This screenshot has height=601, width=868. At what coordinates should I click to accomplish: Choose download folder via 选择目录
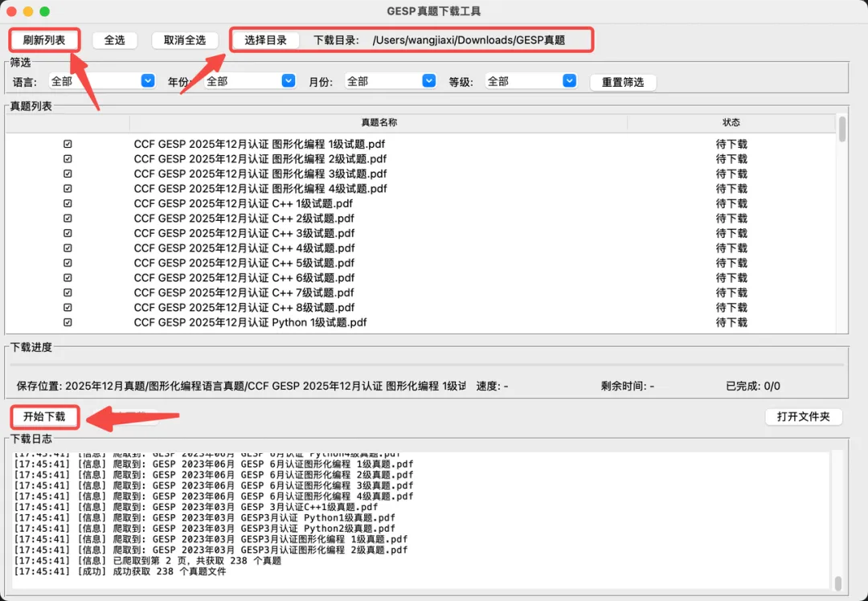[266, 40]
